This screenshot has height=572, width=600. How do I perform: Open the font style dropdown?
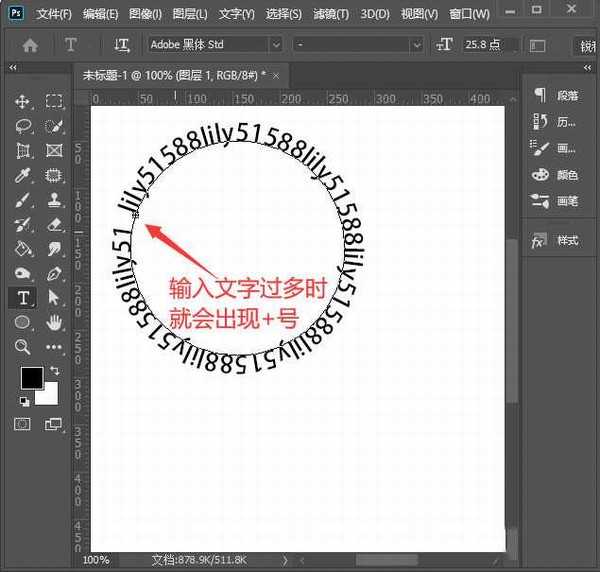tap(417, 45)
